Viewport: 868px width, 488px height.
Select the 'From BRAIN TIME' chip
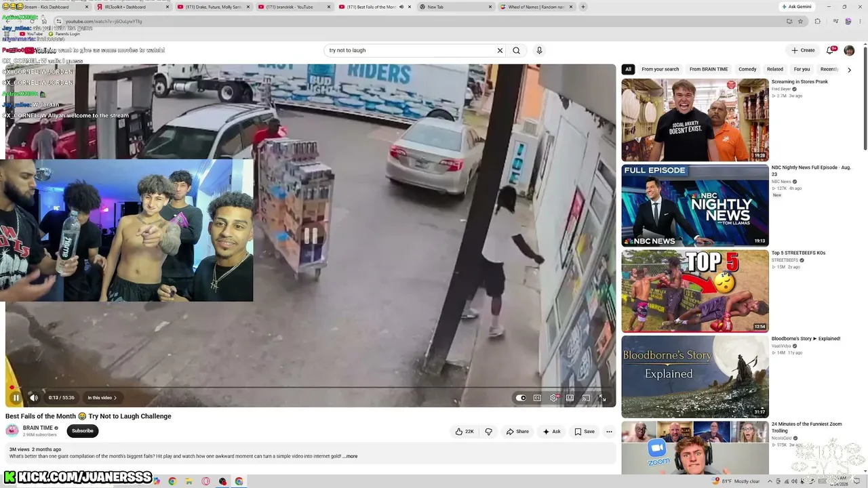tap(709, 69)
